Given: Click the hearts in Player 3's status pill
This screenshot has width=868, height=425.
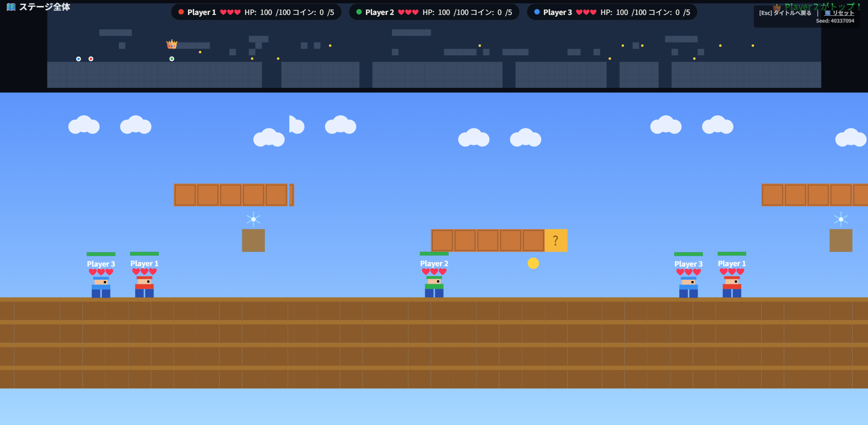Looking at the screenshot, I should click(586, 12).
